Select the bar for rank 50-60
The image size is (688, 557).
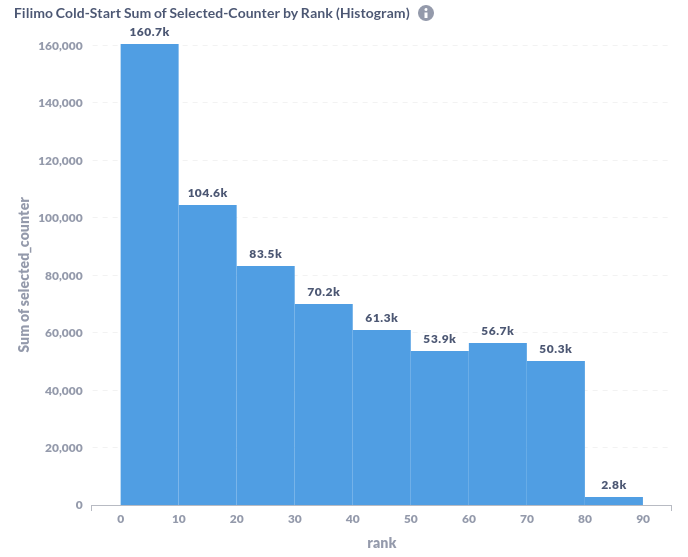click(440, 428)
